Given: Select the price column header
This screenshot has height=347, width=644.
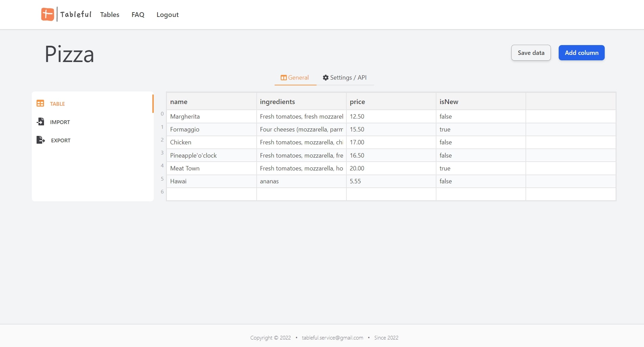Looking at the screenshot, I should (x=391, y=102).
